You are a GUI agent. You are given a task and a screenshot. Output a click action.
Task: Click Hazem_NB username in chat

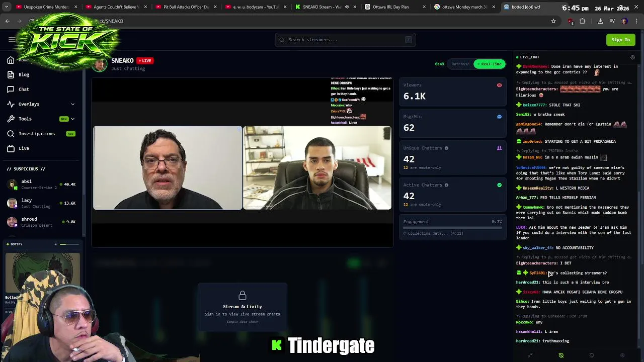click(532, 157)
